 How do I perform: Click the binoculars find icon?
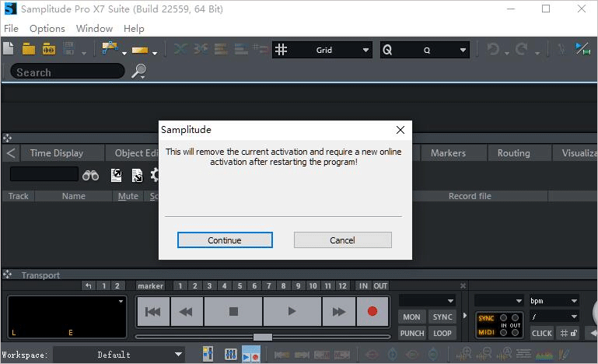click(90, 175)
